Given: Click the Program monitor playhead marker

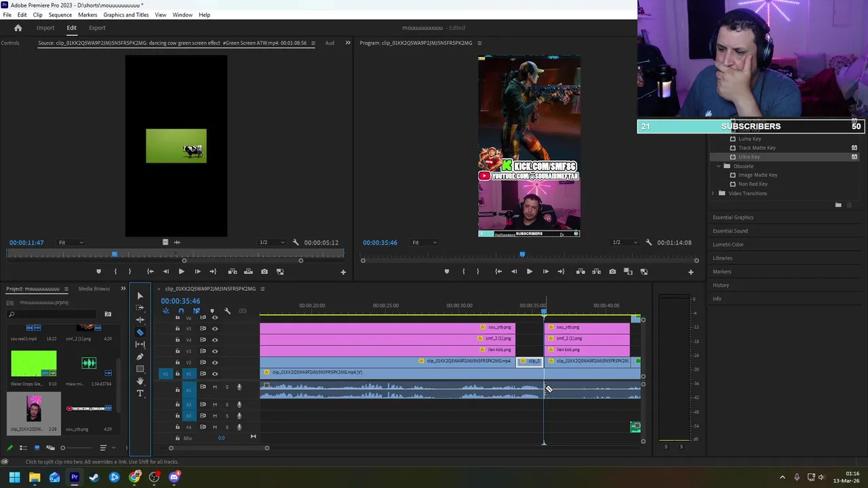Looking at the screenshot, I should coord(522,254).
